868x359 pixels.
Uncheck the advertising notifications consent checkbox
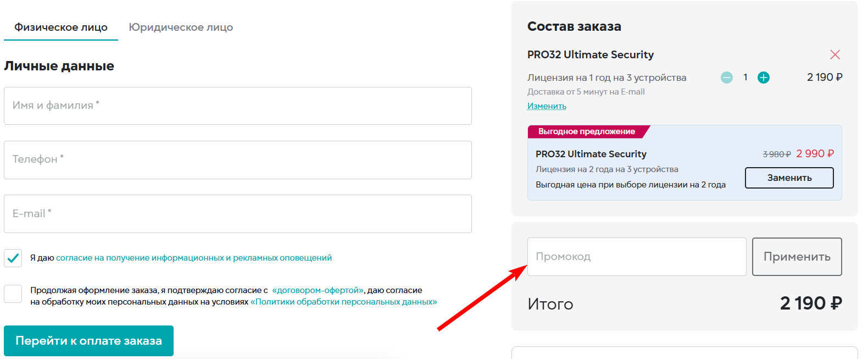[13, 258]
